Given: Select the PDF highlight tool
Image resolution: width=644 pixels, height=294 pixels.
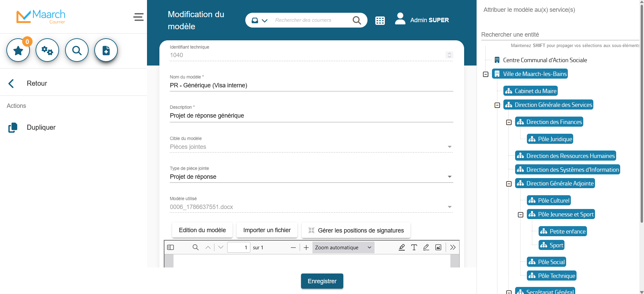Looking at the screenshot, I should 402,248.
